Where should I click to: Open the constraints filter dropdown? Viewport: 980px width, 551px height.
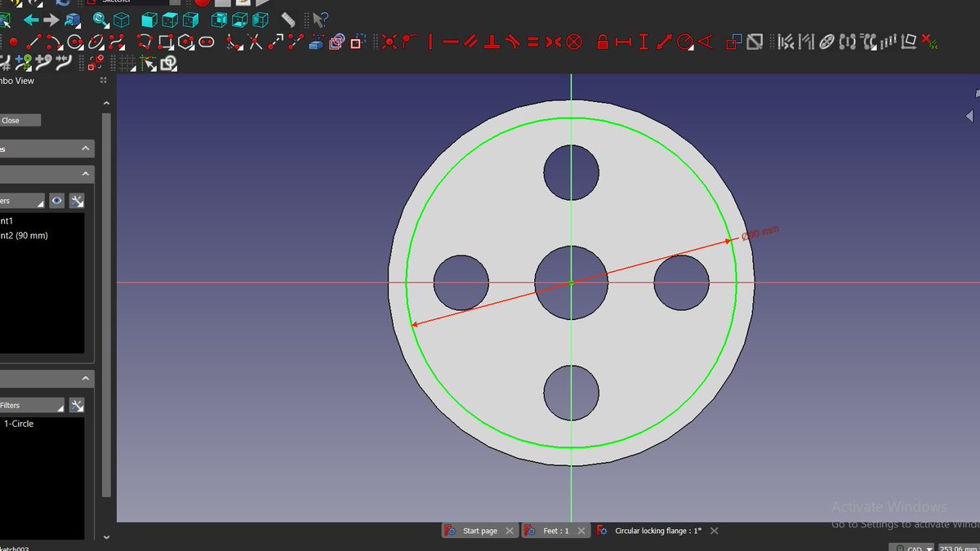pyautogui.click(x=22, y=200)
